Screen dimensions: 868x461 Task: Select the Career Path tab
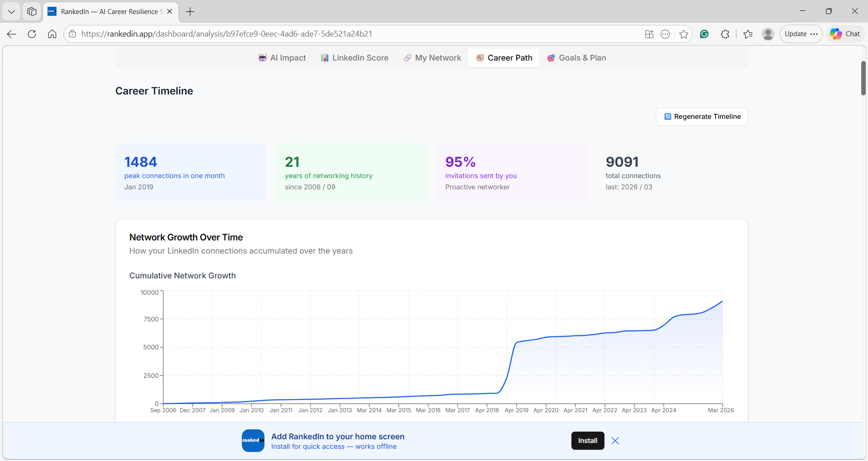tap(504, 58)
